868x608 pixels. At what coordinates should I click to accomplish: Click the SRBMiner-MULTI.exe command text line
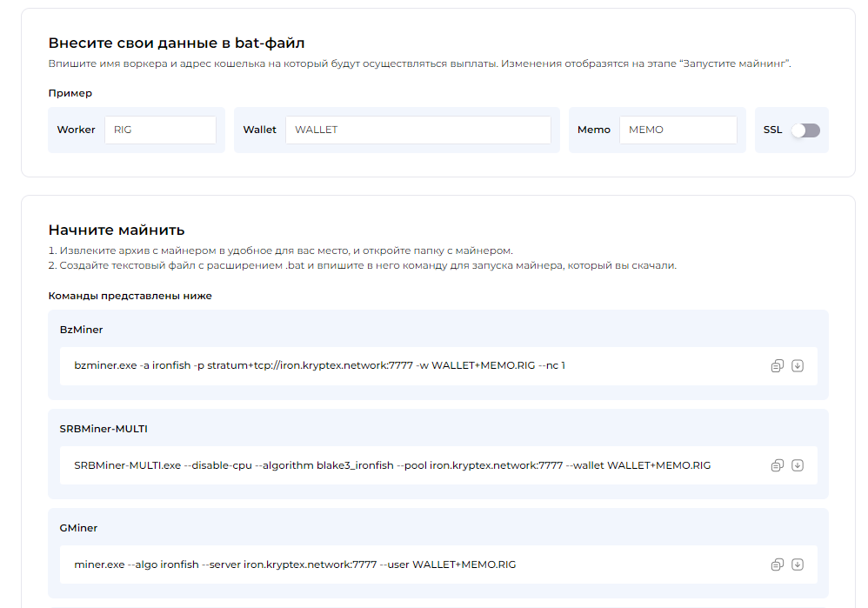392,465
